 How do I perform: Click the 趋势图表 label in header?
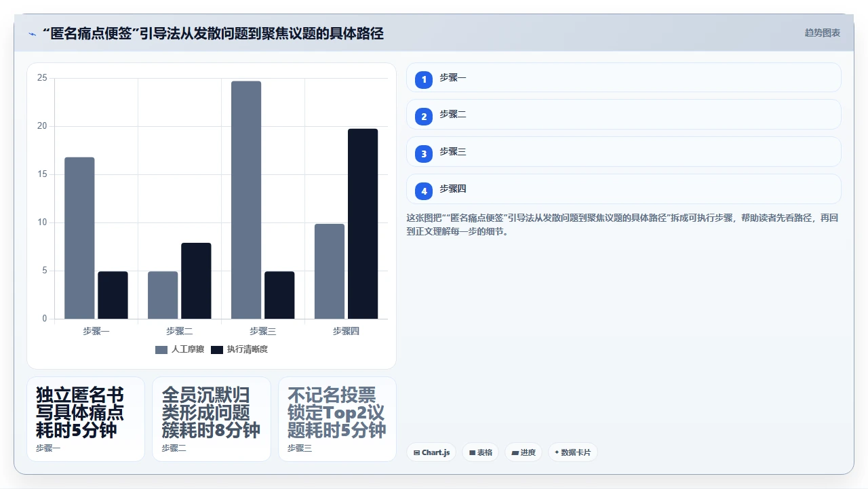pos(823,33)
